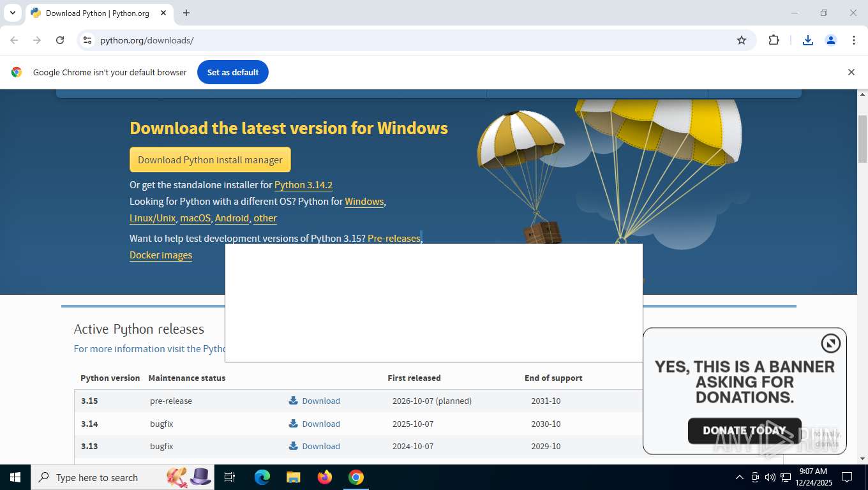Click the 'Maintenance status' column header
This screenshot has height=490, width=868.
point(187,378)
